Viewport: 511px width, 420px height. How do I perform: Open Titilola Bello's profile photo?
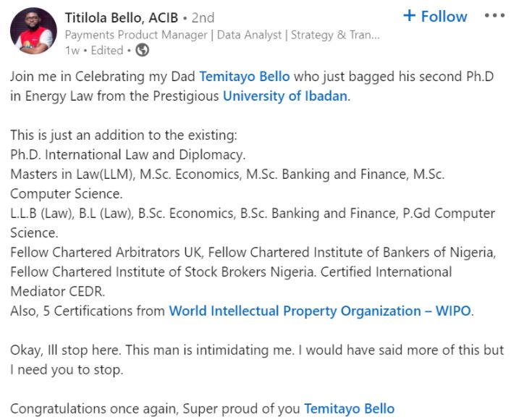coord(33,32)
